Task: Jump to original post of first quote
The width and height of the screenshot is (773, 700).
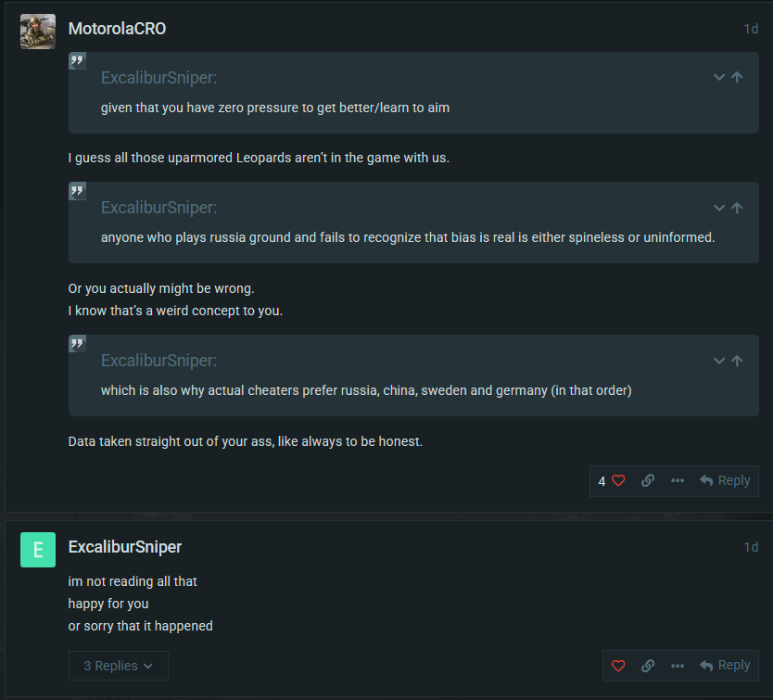Action: (x=738, y=77)
